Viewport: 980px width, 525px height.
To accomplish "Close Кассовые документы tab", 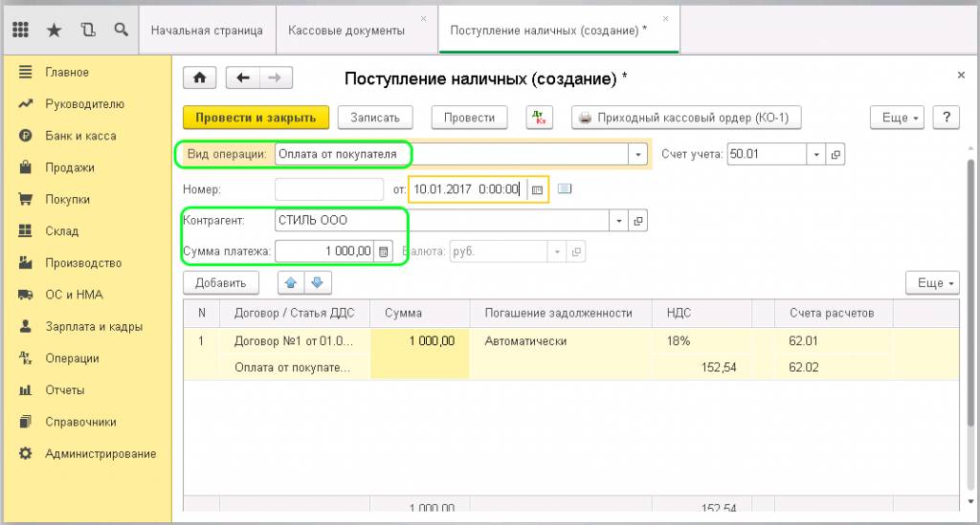I will [x=423, y=19].
